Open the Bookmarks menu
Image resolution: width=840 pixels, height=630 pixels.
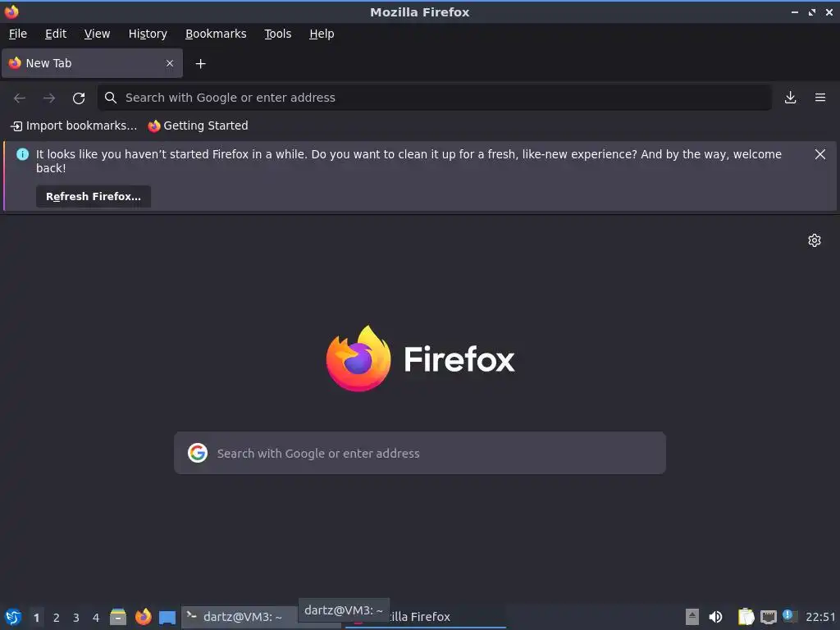point(216,34)
